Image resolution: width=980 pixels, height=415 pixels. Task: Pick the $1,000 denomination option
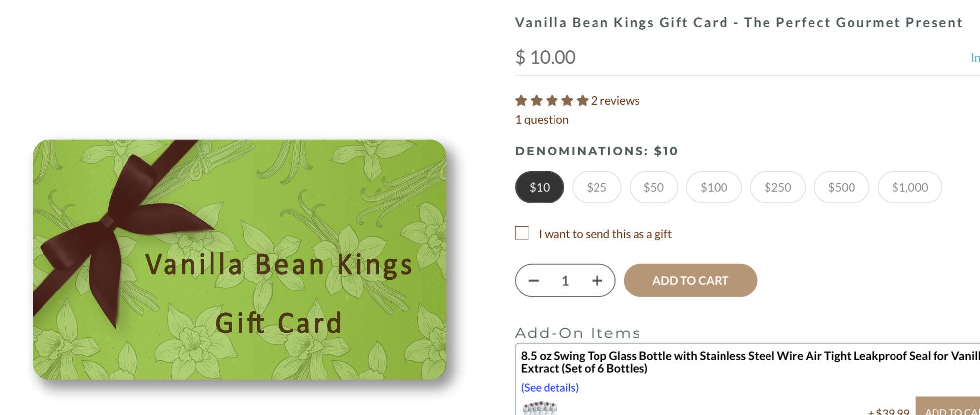(x=909, y=187)
